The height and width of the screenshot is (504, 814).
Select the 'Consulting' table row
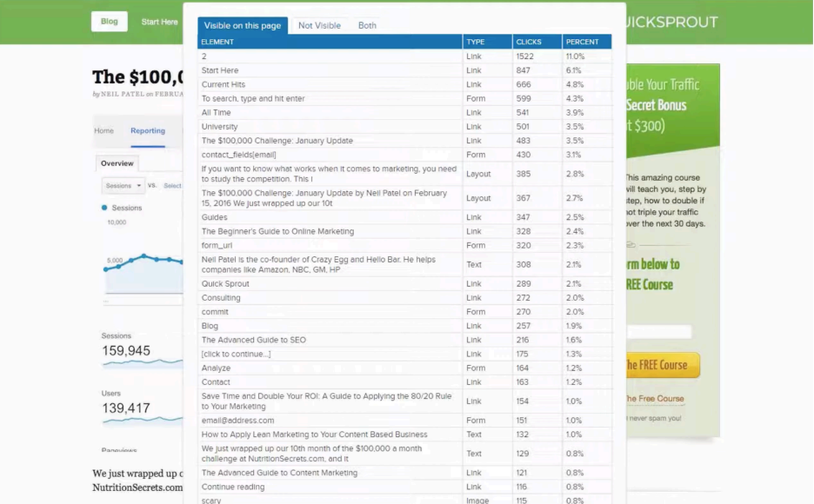tap(404, 297)
